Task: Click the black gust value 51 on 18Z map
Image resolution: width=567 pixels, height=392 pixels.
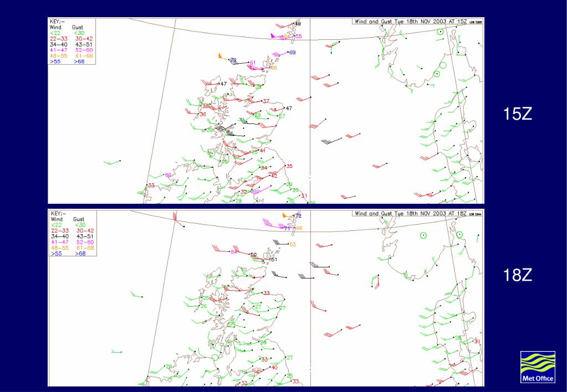Action: (274, 260)
